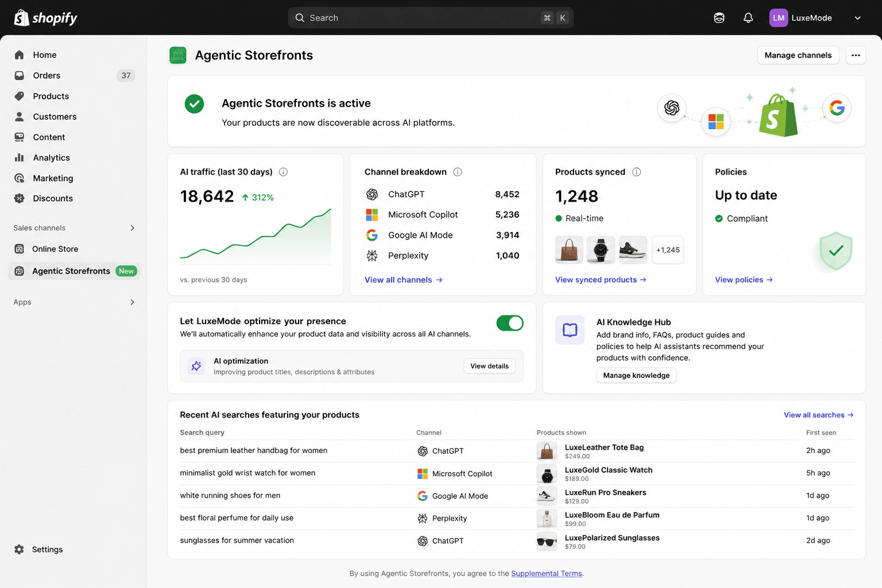Viewport: 882px width, 588px height.
Task: Click the Analytics bar chart icon
Action: click(x=19, y=157)
